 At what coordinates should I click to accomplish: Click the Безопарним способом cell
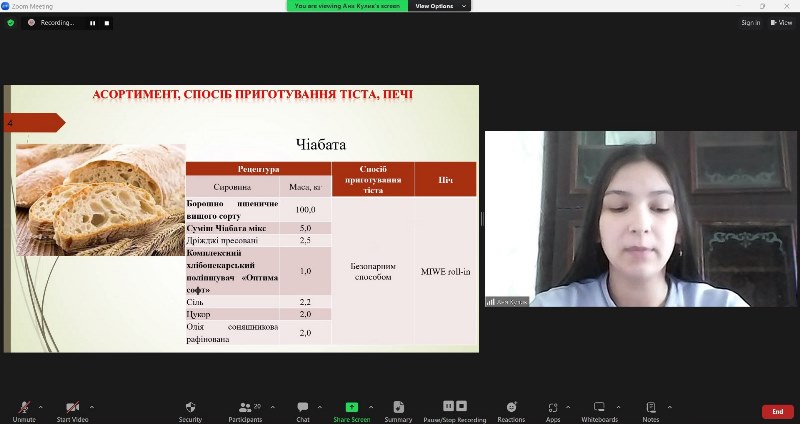(x=373, y=272)
